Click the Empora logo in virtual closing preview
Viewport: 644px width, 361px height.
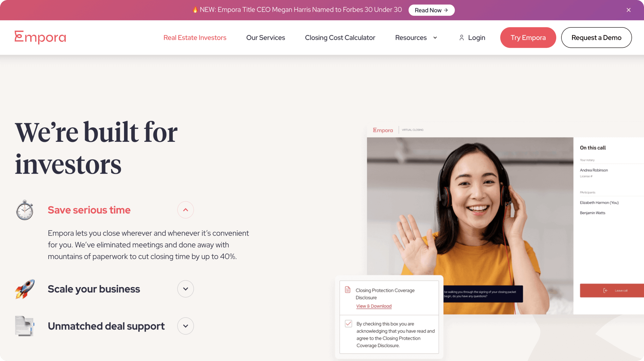point(383,130)
